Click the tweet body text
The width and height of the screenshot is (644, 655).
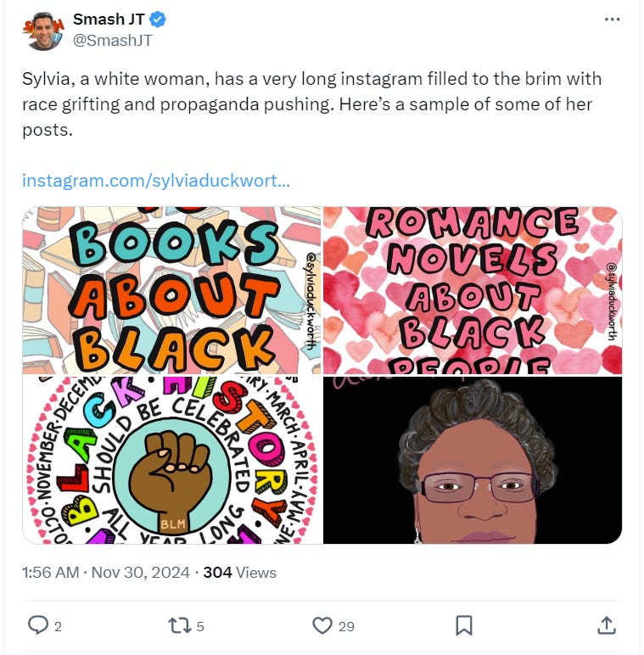[311, 104]
